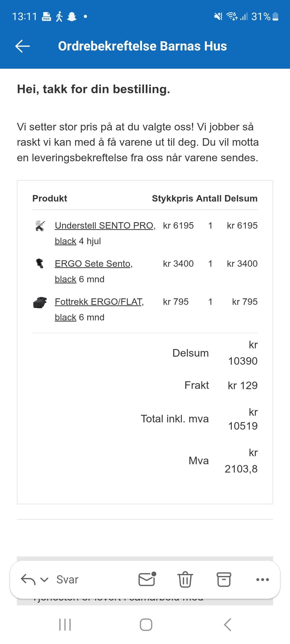Viewport: 290px width, 644px height.
Task: Tap Android home navigation button
Action: 146,624
